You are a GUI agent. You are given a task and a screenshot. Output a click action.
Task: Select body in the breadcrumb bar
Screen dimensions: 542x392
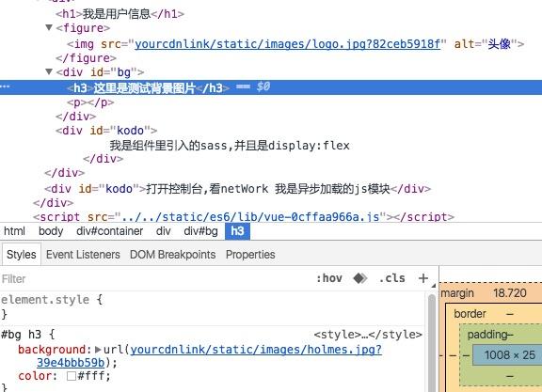point(51,231)
